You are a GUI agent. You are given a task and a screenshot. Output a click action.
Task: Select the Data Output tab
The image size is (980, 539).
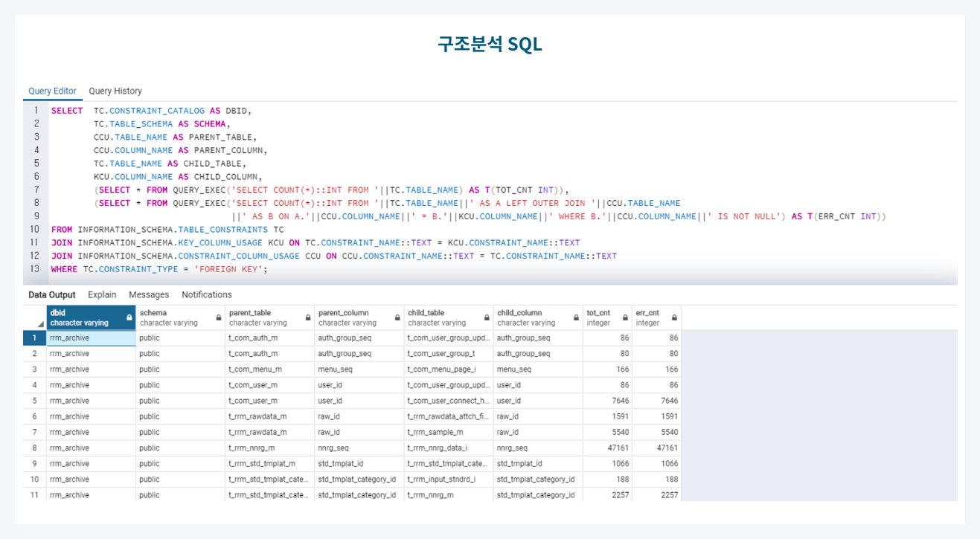53,294
